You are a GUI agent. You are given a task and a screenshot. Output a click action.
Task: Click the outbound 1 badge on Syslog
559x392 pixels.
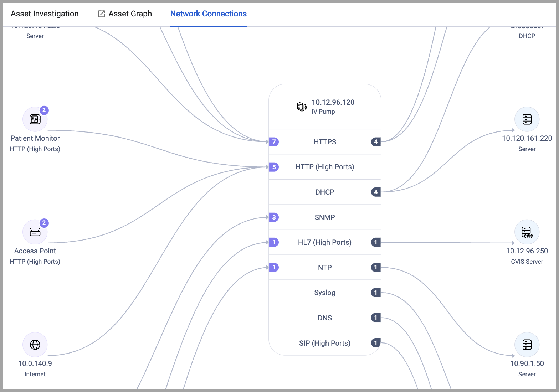[x=376, y=293]
